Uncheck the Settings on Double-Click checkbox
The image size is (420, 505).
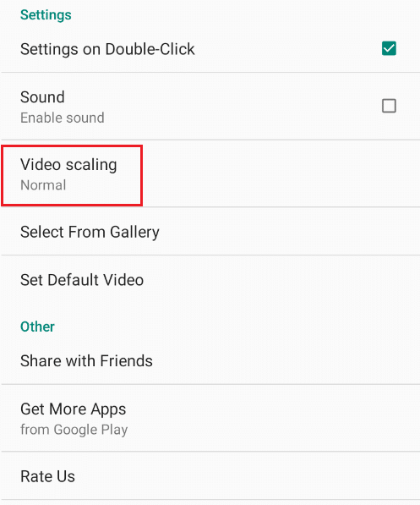tap(389, 48)
